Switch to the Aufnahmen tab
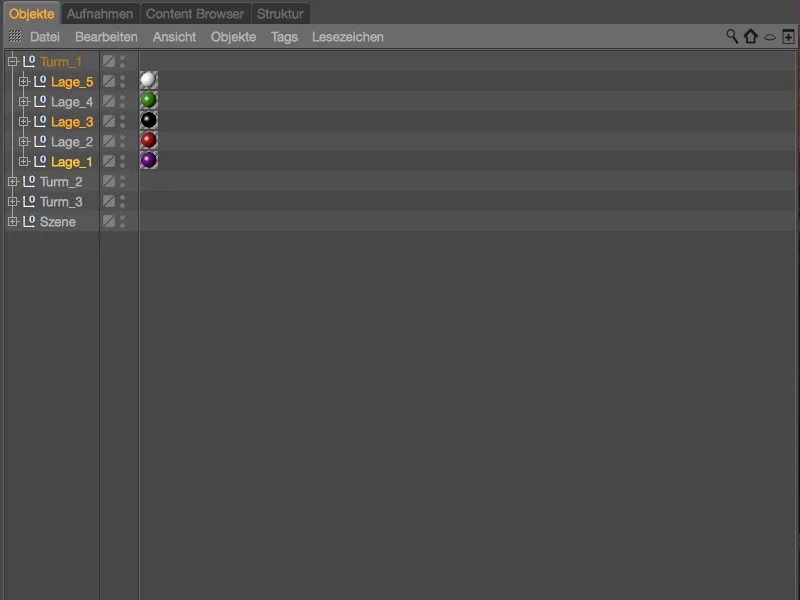800x600 pixels. point(100,14)
